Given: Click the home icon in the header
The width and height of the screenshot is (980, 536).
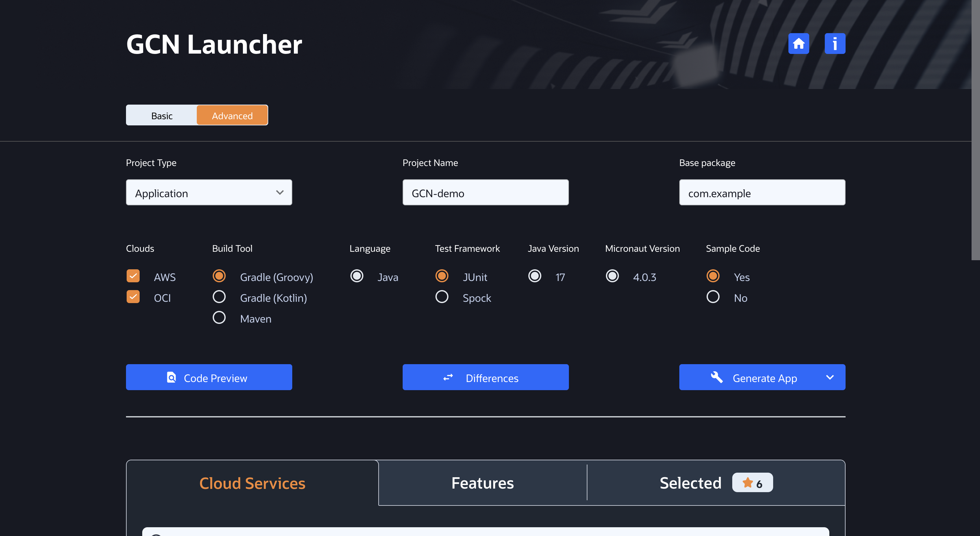Looking at the screenshot, I should point(799,44).
